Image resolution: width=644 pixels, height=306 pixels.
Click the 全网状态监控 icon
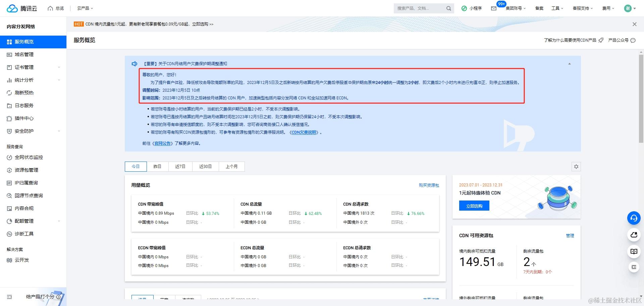[9, 157]
